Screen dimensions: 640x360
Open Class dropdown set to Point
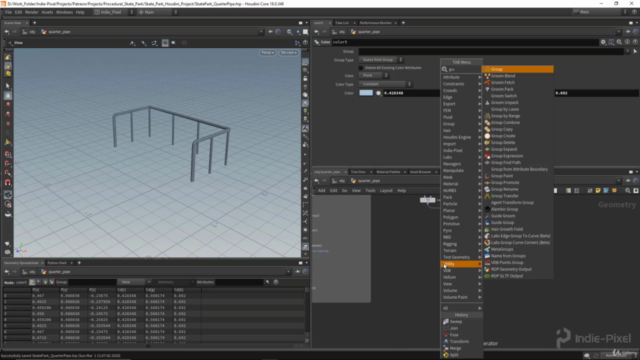373,76
